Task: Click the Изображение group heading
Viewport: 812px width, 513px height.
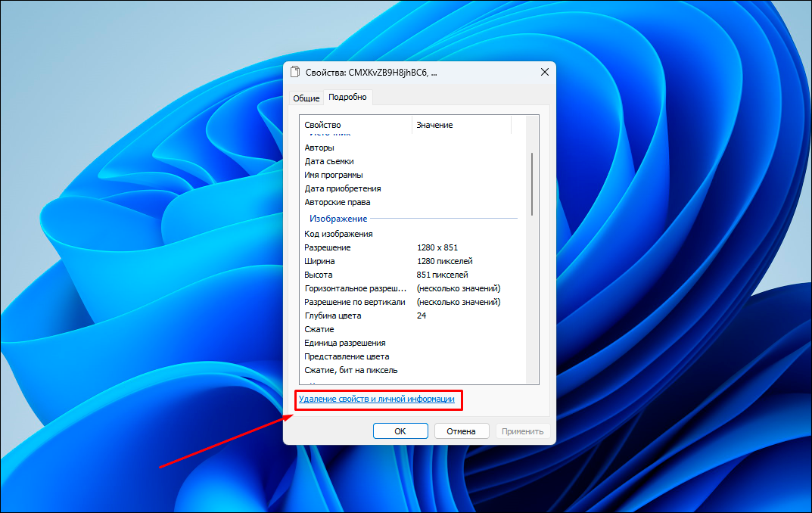Action: pos(338,219)
